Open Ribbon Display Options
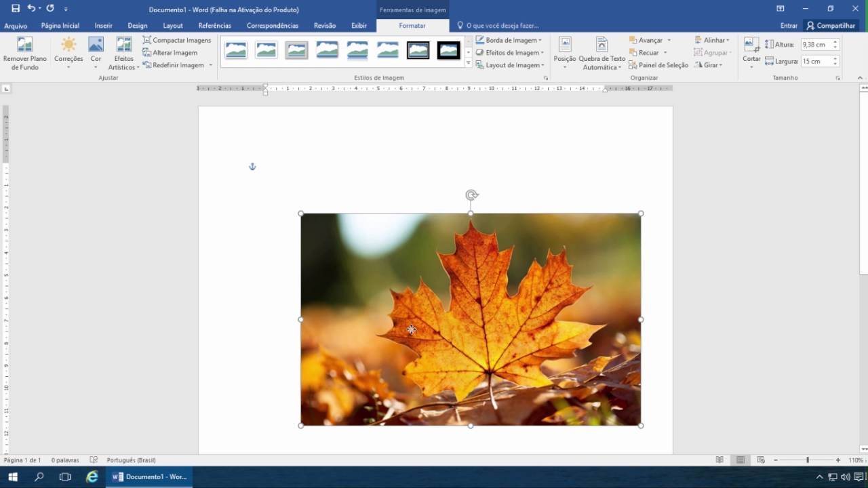868x488 pixels. click(781, 9)
